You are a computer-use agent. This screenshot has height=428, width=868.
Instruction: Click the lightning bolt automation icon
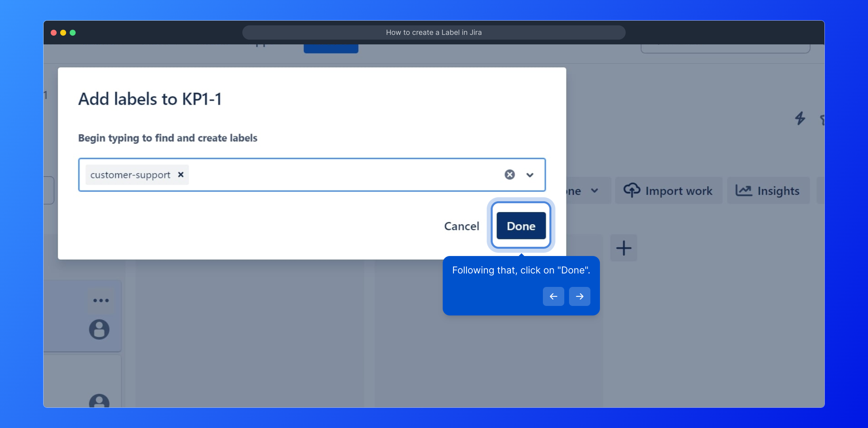click(800, 118)
